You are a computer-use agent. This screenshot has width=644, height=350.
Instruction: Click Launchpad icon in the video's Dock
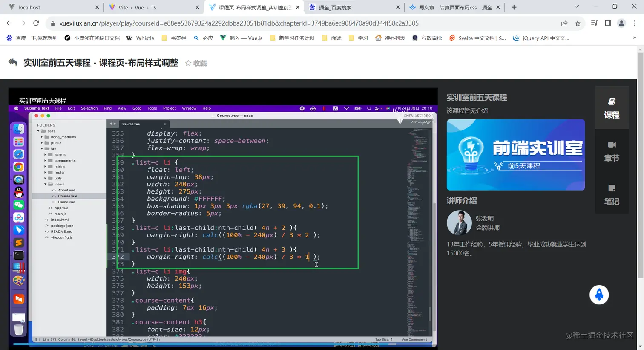19,142
